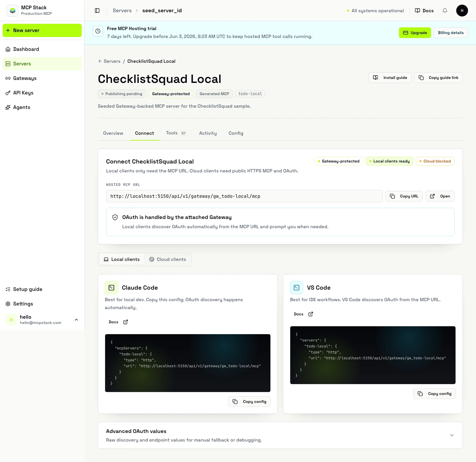This screenshot has height=462, width=476.
Task: Click the Cloud blocked status badge
Action: coord(435,161)
